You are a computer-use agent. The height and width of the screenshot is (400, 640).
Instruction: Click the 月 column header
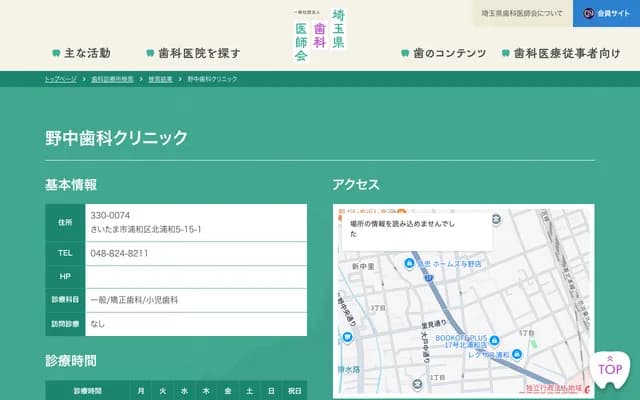click(x=141, y=391)
